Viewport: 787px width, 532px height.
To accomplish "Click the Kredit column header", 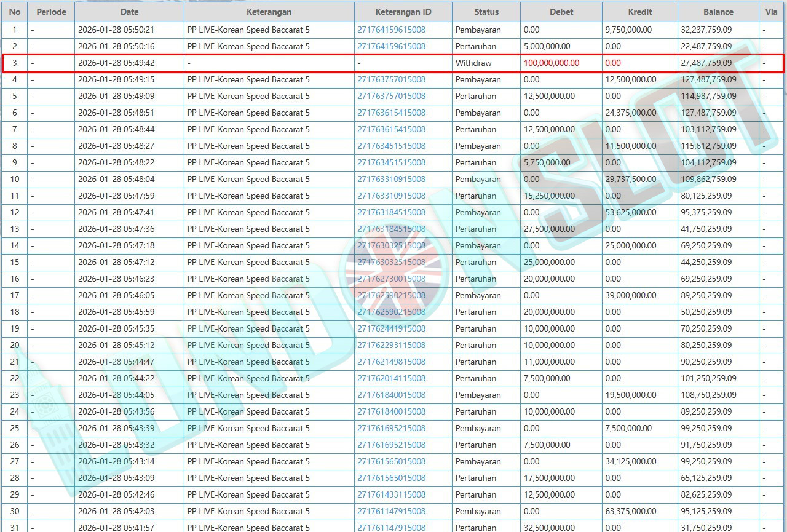I will [x=639, y=12].
